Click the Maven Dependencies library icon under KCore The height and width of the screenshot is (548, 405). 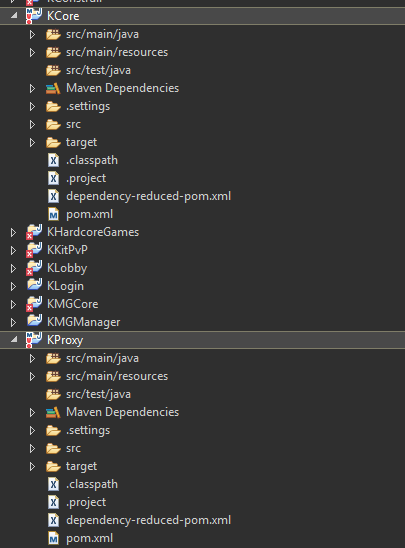(53, 88)
